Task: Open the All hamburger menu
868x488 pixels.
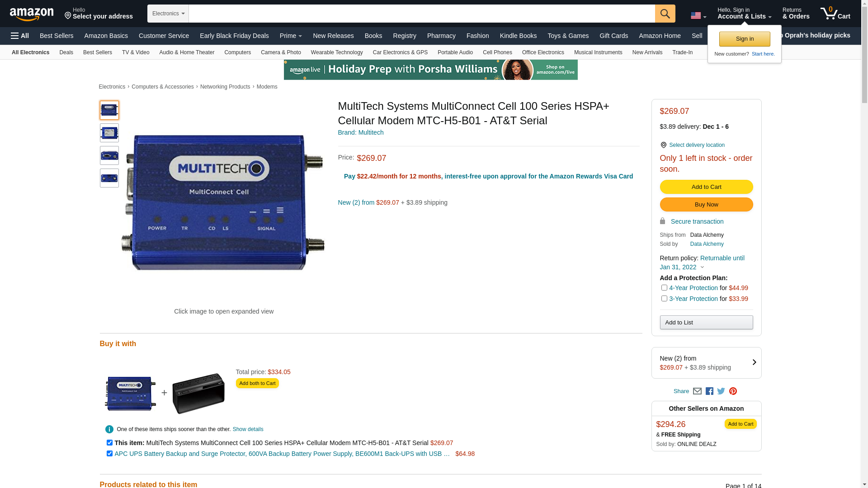Action: (20, 36)
